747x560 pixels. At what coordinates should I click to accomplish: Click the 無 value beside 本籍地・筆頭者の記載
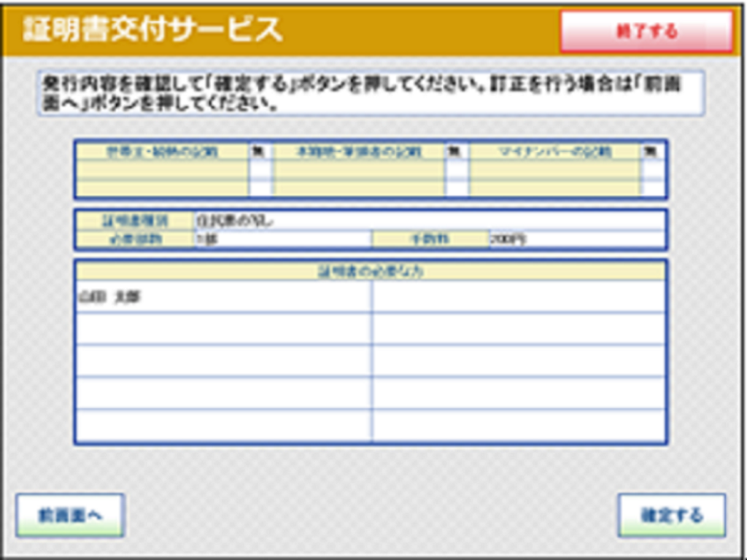click(456, 152)
